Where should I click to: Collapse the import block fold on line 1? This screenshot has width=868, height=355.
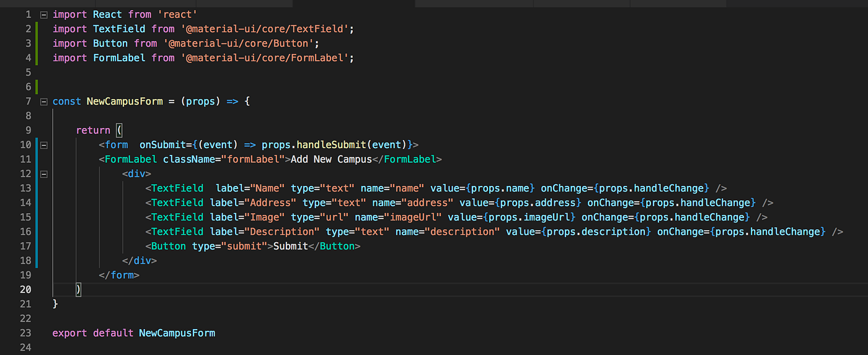click(x=43, y=14)
